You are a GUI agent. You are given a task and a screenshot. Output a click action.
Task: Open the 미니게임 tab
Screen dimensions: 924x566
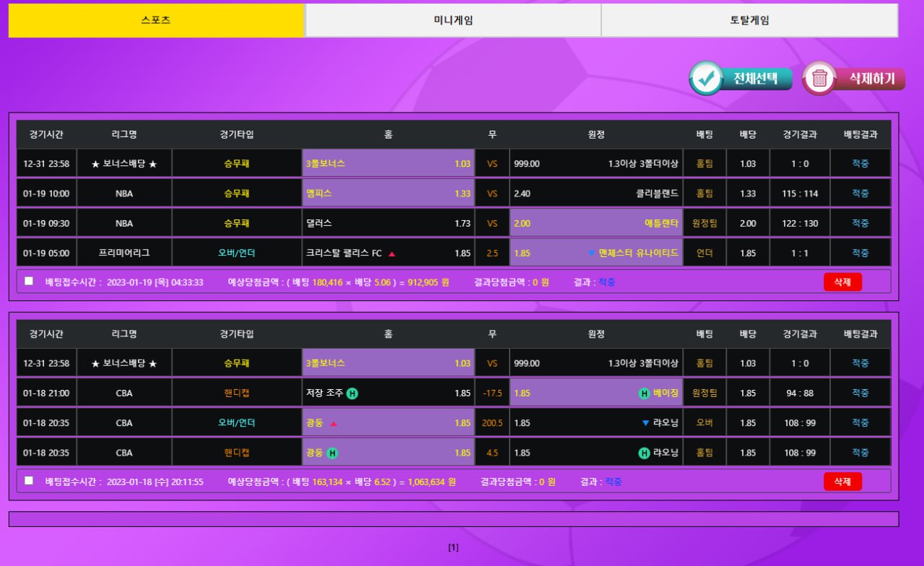click(453, 20)
